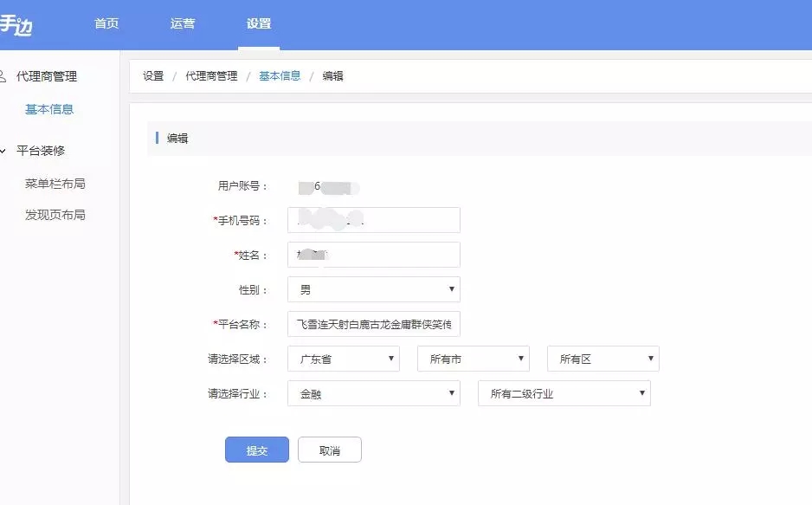The width and height of the screenshot is (812, 505).
Task: Click the 编辑 breadcrumb text
Action: pos(332,76)
